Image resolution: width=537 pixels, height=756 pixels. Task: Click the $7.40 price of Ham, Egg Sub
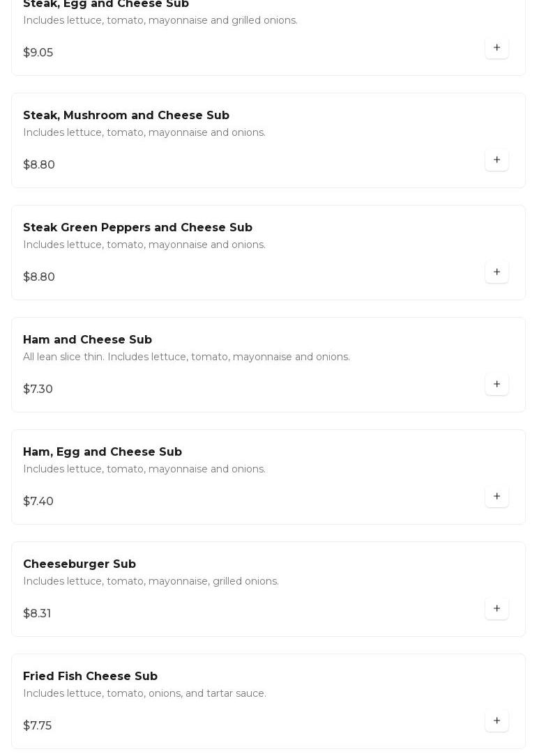(x=38, y=502)
